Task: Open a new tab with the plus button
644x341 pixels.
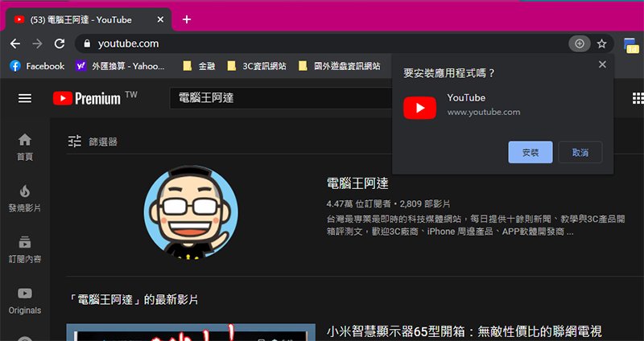Action: pos(187,19)
